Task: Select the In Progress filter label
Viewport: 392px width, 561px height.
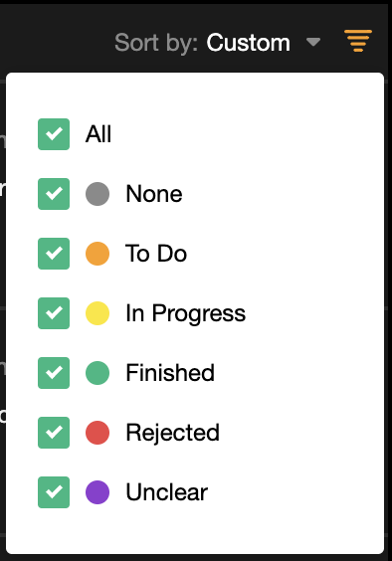Action: tap(185, 313)
